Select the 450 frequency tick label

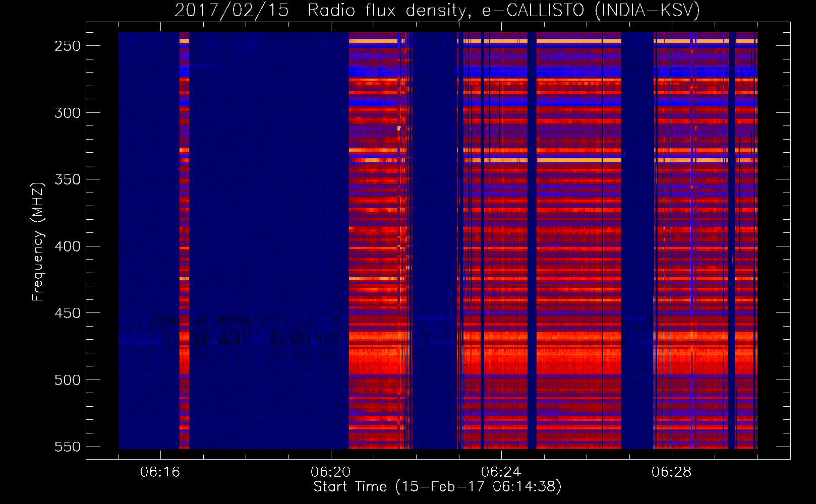pyautogui.click(x=68, y=313)
